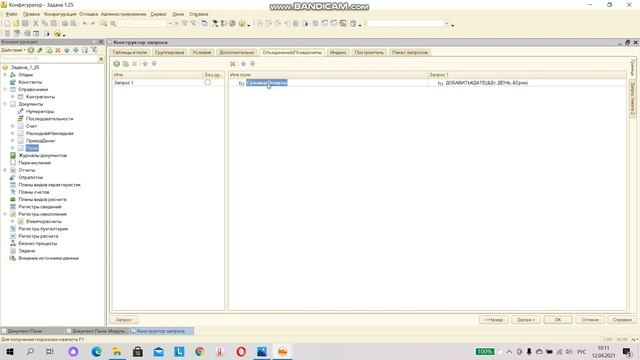The height and width of the screenshot is (360, 640).
Task: Click the configuration tree search field
Action: pos(49,59)
